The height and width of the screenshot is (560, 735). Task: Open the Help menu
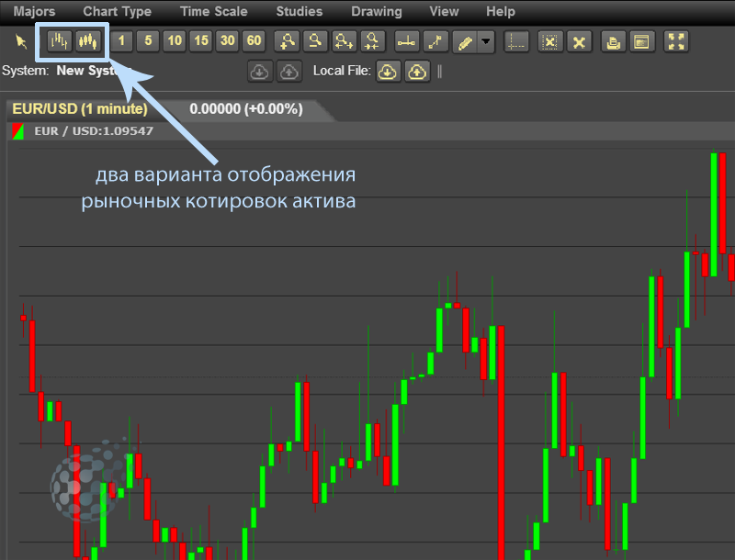click(501, 11)
